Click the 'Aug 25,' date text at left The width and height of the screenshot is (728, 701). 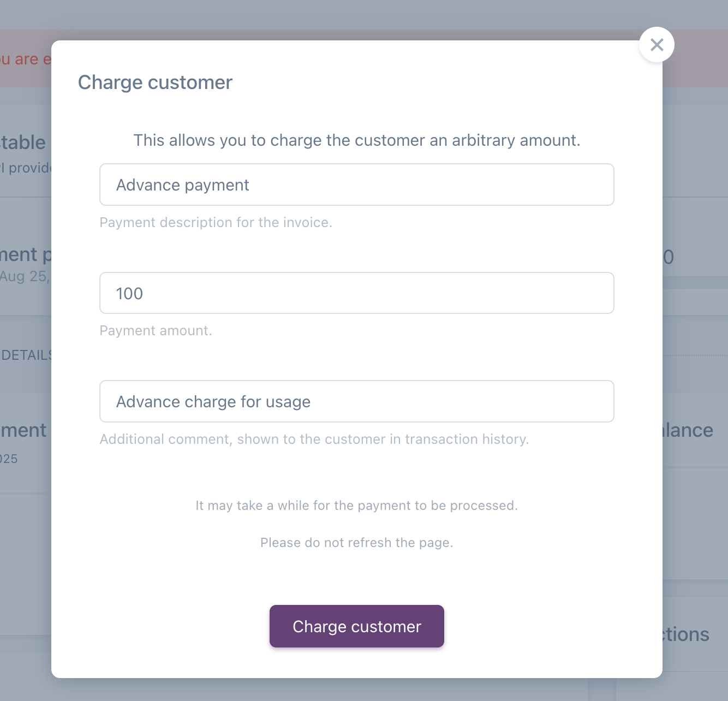[x=25, y=276]
